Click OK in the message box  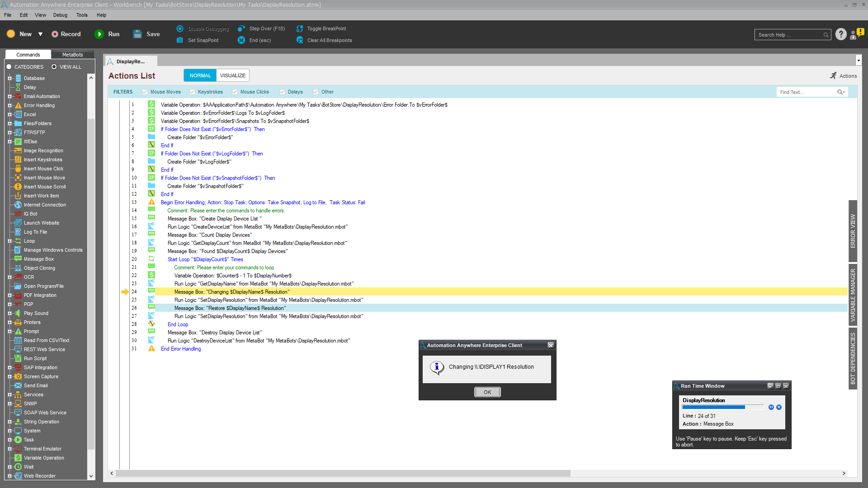tap(487, 392)
